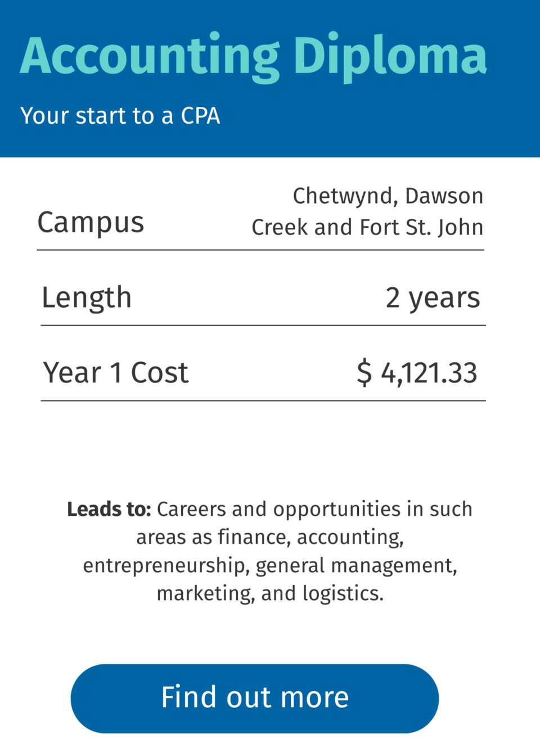Select the Accounting Diploma heading
The image size is (540, 756).
pos(254,57)
